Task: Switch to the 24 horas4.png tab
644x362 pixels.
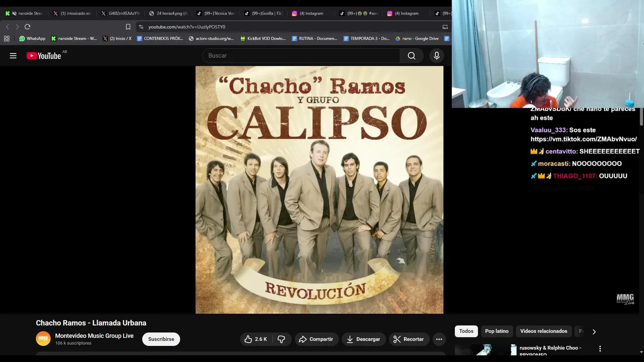Action: 169,14
